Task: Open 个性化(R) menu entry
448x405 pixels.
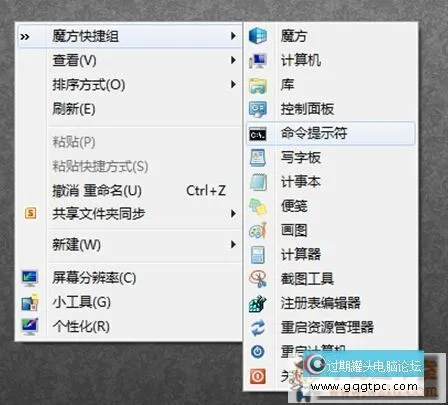Action: click(x=81, y=326)
